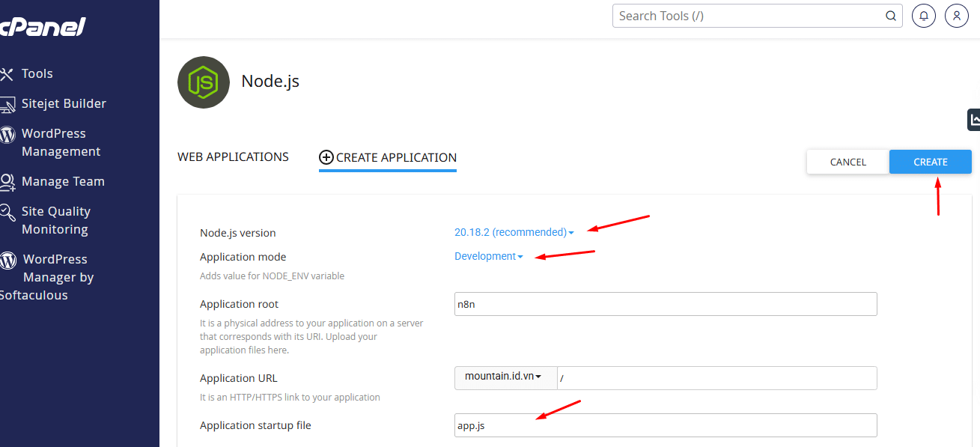Click the 'It is a physical address' description
Image resolution: width=980 pixels, height=447 pixels.
click(x=311, y=336)
